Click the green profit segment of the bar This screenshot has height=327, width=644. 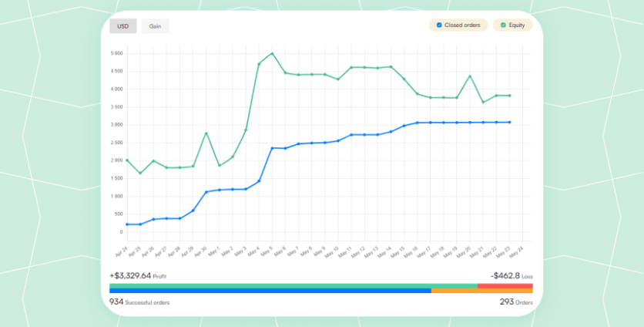click(x=293, y=285)
